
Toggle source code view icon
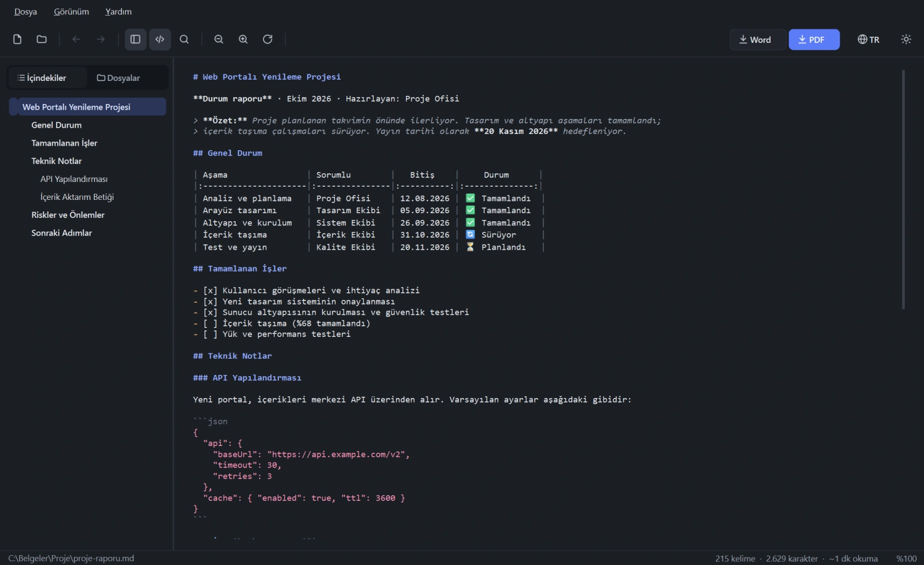(x=160, y=39)
